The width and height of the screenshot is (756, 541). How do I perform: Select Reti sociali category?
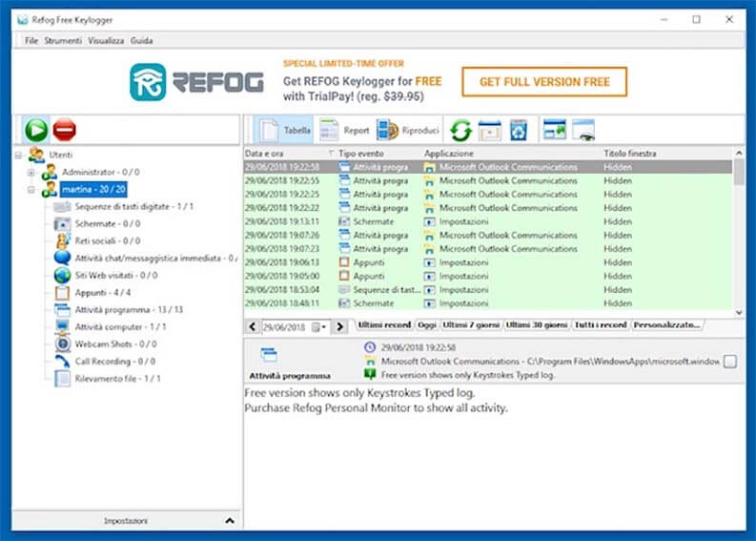click(x=108, y=240)
